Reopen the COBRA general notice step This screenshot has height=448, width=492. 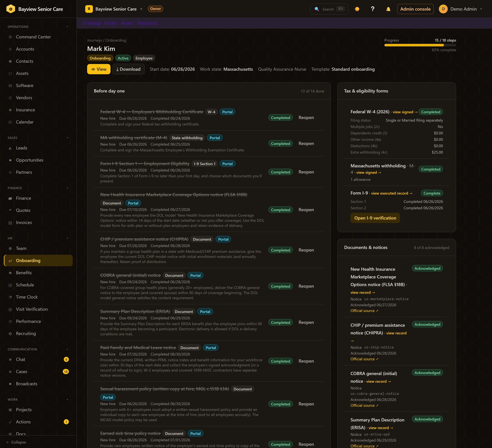(306, 286)
